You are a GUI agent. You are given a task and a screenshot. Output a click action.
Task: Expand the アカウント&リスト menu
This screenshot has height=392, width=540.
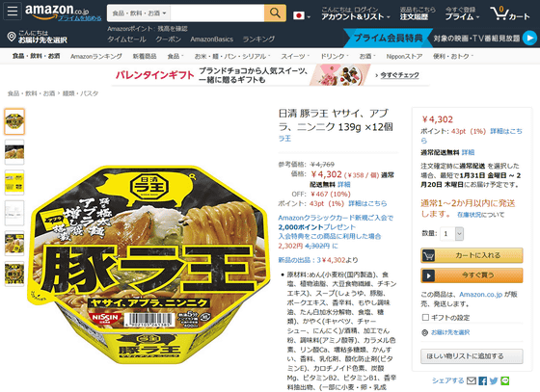tap(356, 13)
